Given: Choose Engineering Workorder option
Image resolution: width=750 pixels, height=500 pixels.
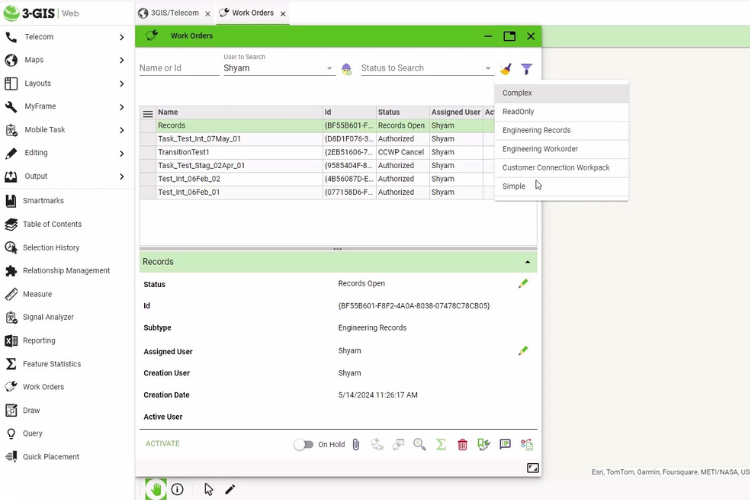Looking at the screenshot, I should pos(561,149).
